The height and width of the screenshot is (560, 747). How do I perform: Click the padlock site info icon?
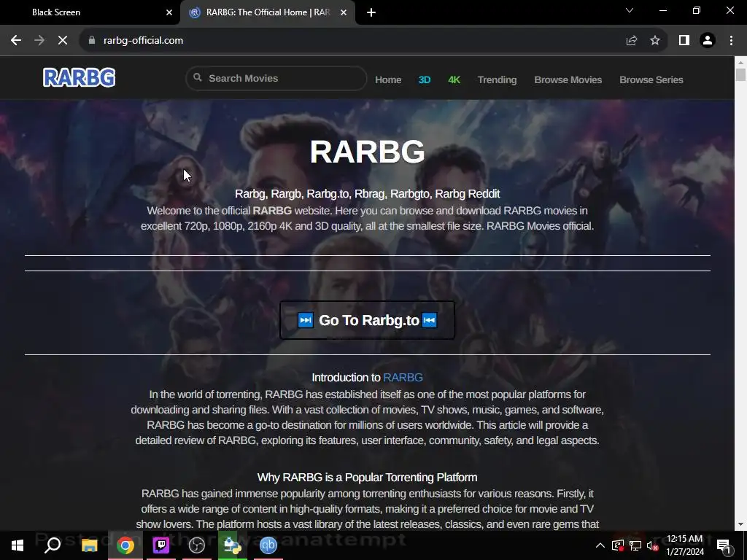click(x=92, y=41)
